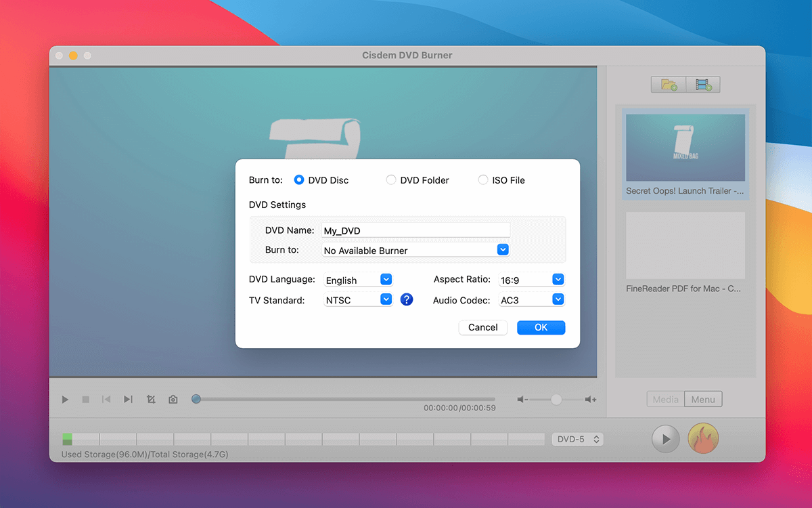Switch to the Media tab
This screenshot has width=812, height=508.
pyautogui.click(x=666, y=400)
